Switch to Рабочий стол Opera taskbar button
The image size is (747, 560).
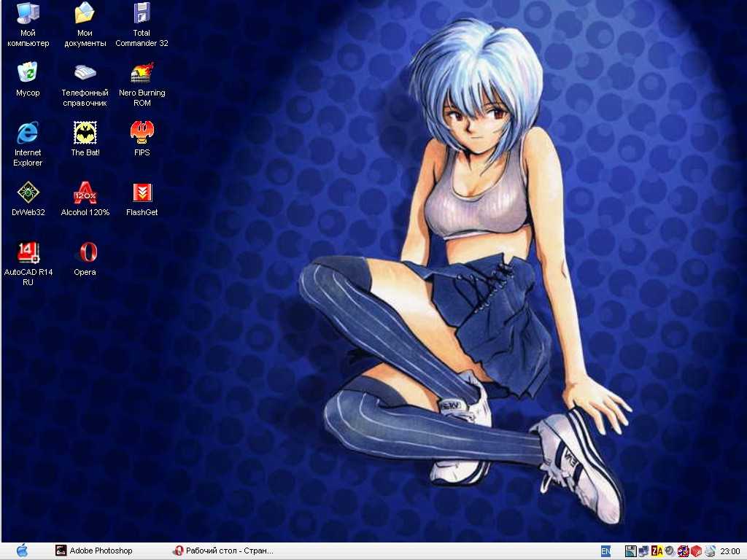click(223, 551)
